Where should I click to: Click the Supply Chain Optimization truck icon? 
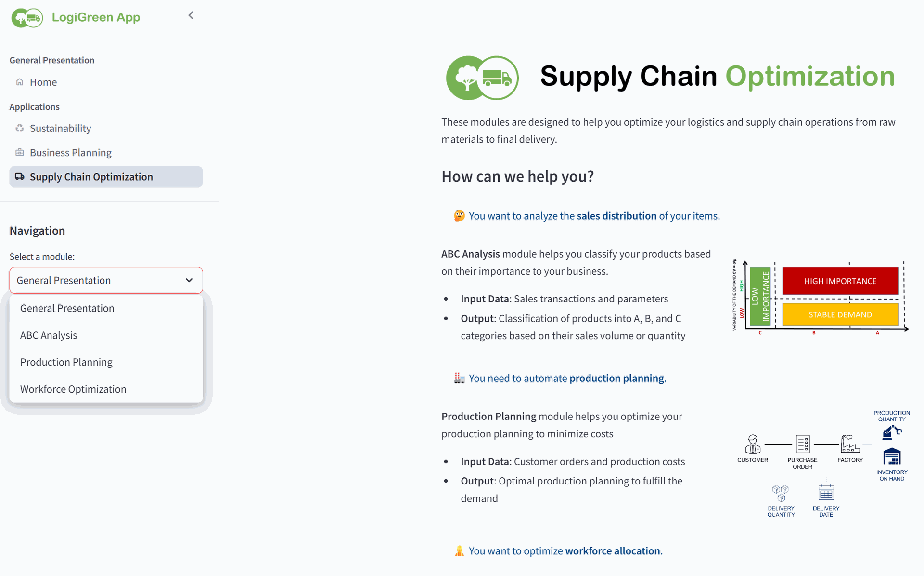pyautogui.click(x=20, y=177)
